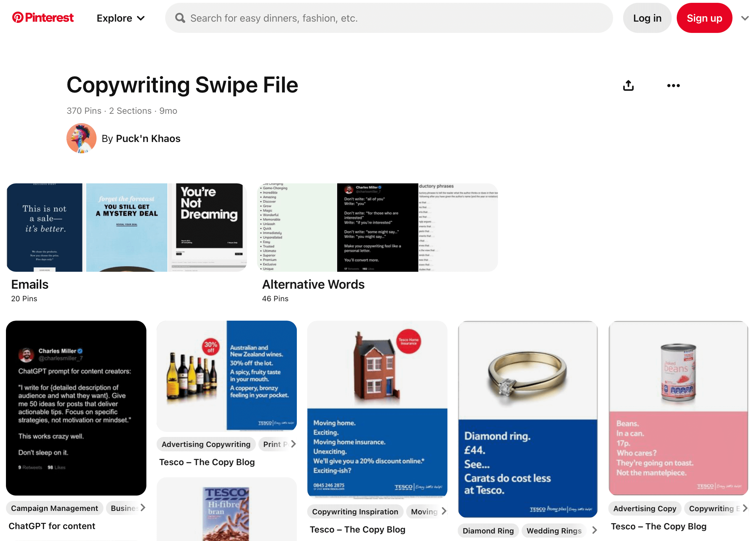The width and height of the screenshot is (756, 541).
Task: Open the Diamond ring Tesco pin
Action: [x=528, y=419]
